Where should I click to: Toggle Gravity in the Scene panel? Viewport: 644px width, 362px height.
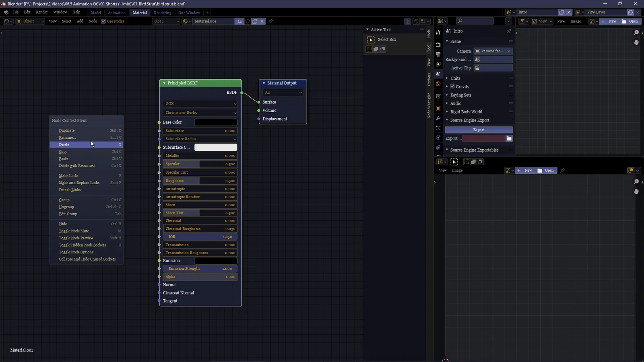click(452, 86)
